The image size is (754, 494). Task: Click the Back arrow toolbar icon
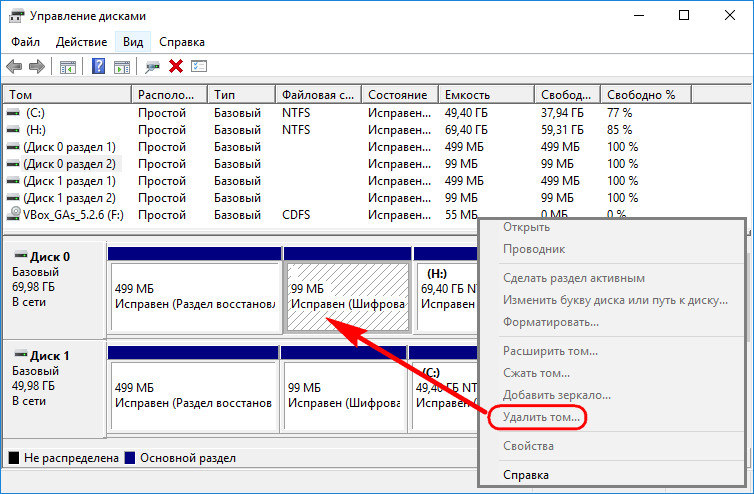tap(14, 66)
